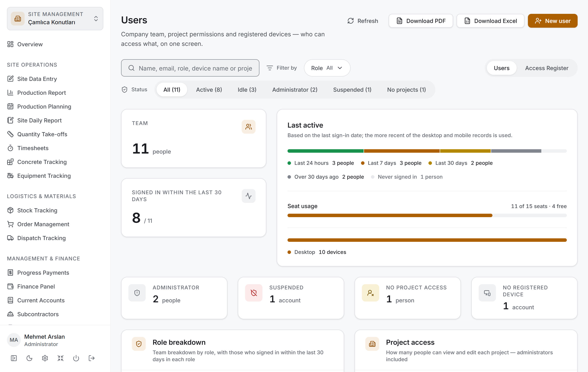Screen dimensions: 588x372
Task: Select the Idle (3) status filter
Action: coord(247,90)
